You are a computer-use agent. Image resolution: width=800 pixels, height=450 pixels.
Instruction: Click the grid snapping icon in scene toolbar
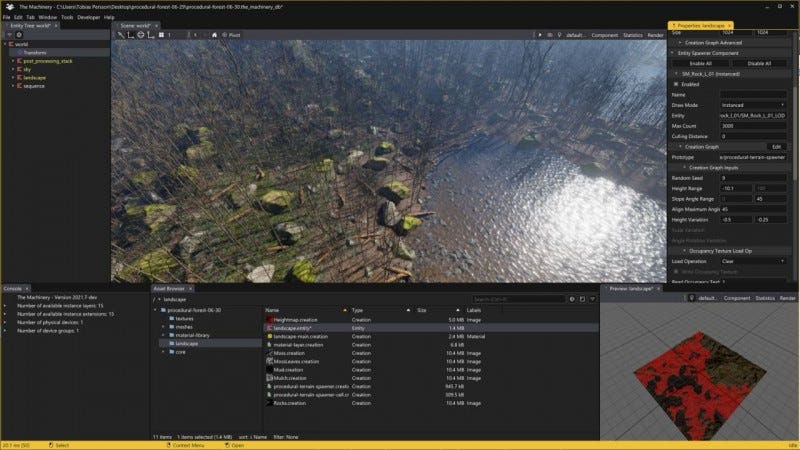pos(161,35)
